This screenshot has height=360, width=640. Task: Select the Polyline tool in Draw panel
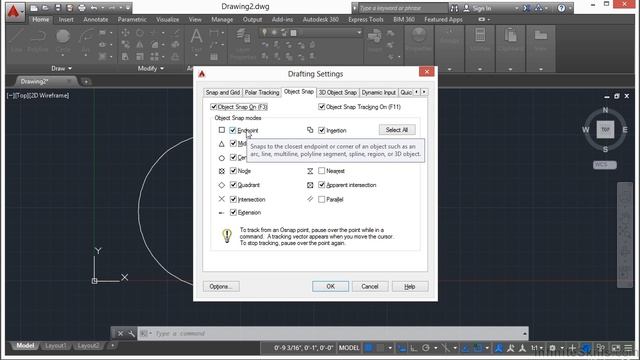(38, 41)
